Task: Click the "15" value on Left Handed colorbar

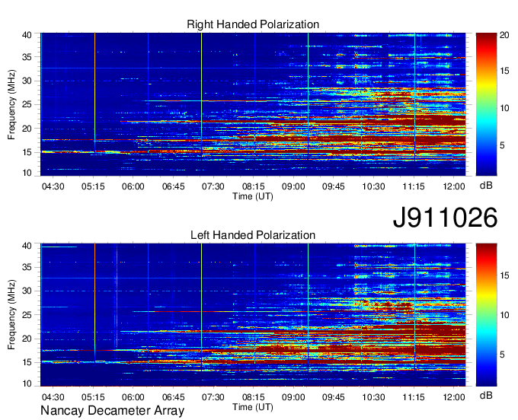Action: pos(504,275)
